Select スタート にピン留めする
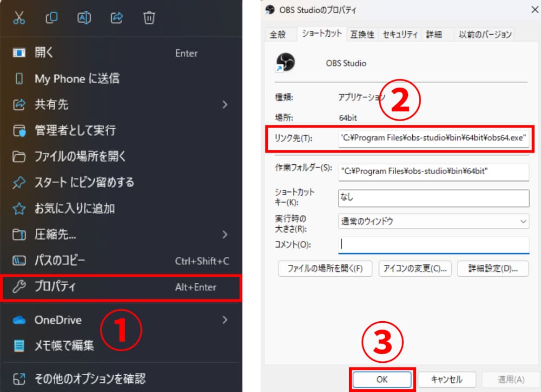The image size is (541, 392). click(x=121, y=182)
